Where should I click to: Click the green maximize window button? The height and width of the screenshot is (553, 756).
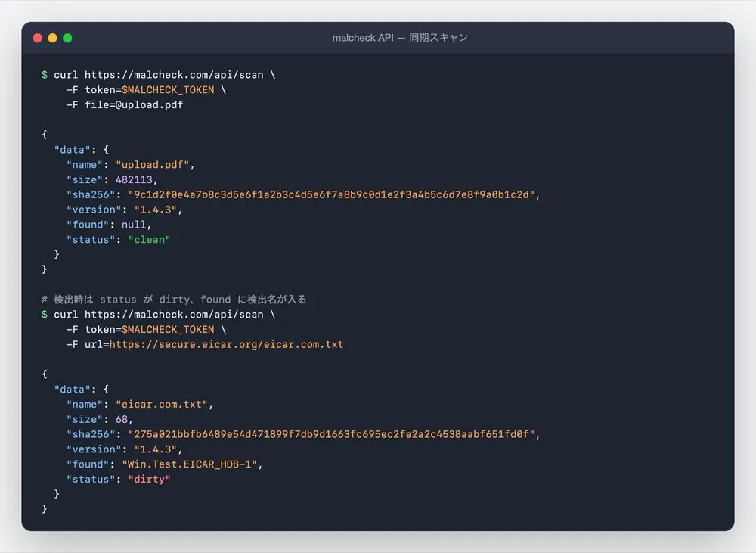67,38
